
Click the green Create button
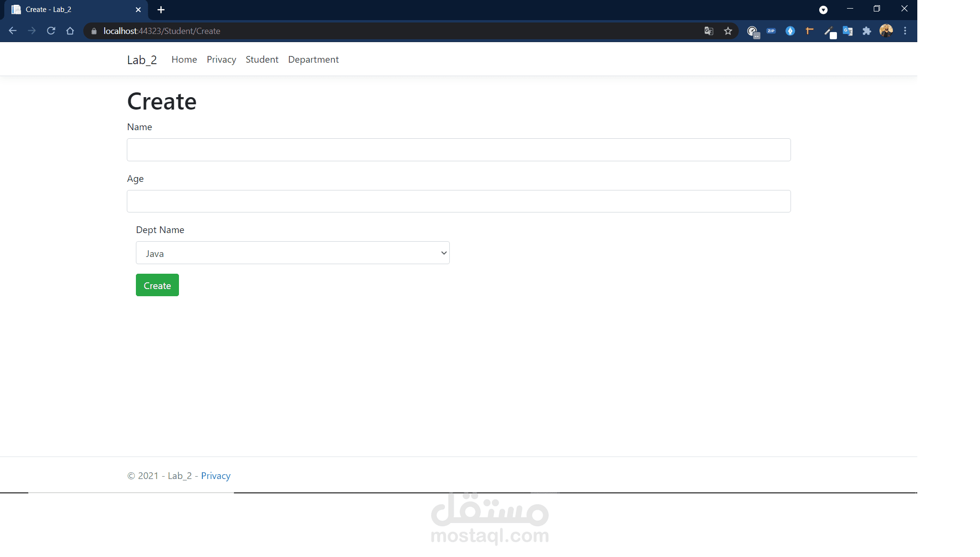click(157, 285)
